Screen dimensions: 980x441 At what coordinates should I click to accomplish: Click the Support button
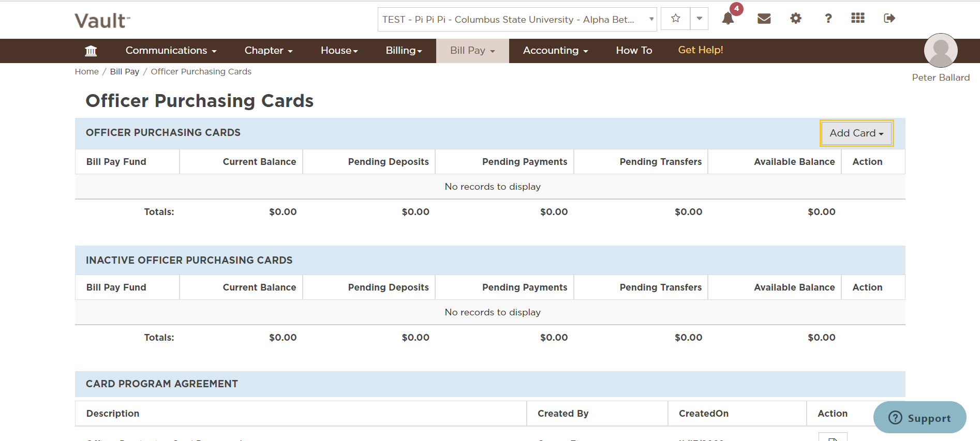[x=919, y=418]
